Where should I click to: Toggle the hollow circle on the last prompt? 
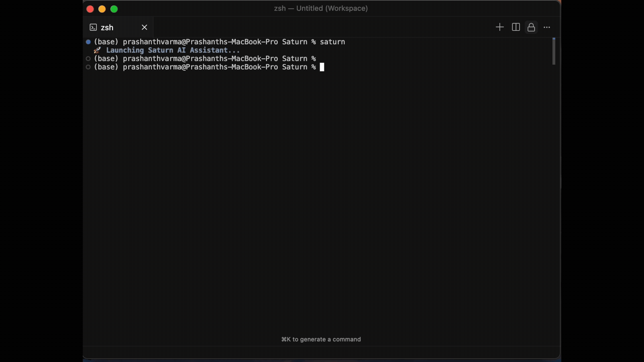pyautogui.click(x=88, y=67)
